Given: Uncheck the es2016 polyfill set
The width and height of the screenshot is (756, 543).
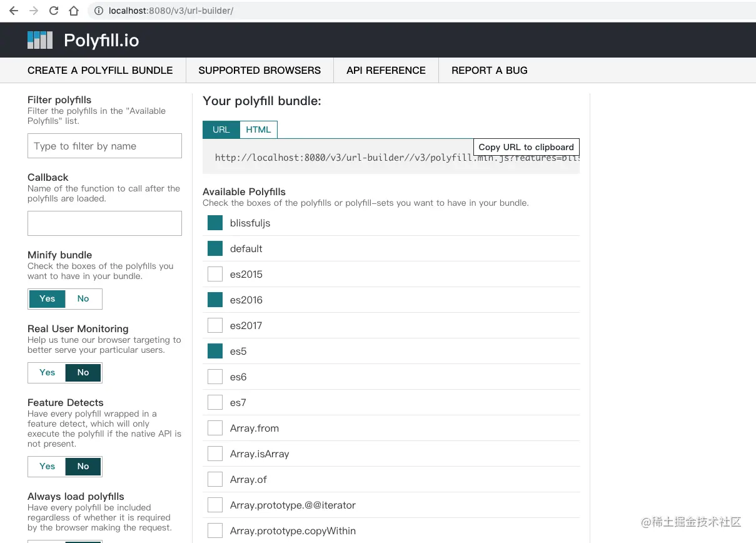Looking at the screenshot, I should pyautogui.click(x=215, y=300).
